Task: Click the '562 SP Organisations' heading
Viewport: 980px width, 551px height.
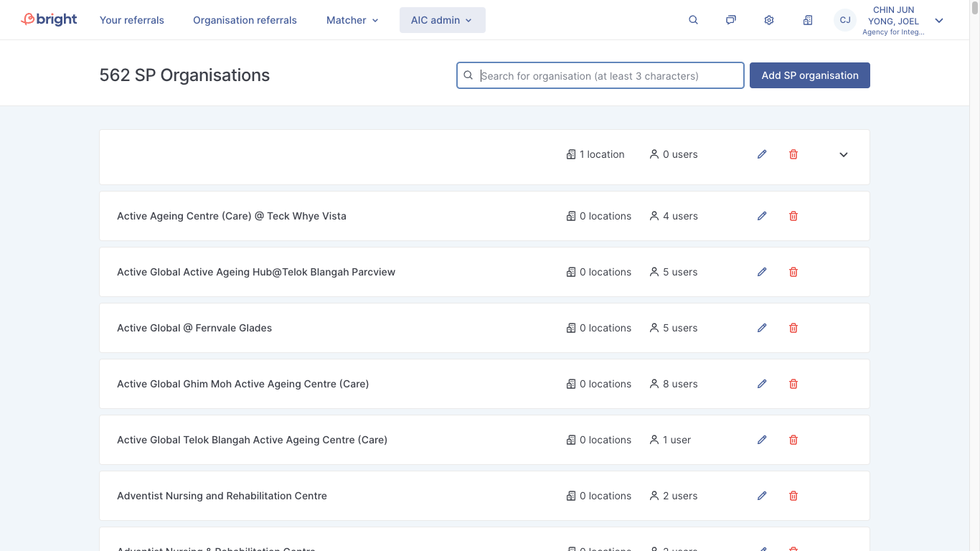Action: coord(184,75)
